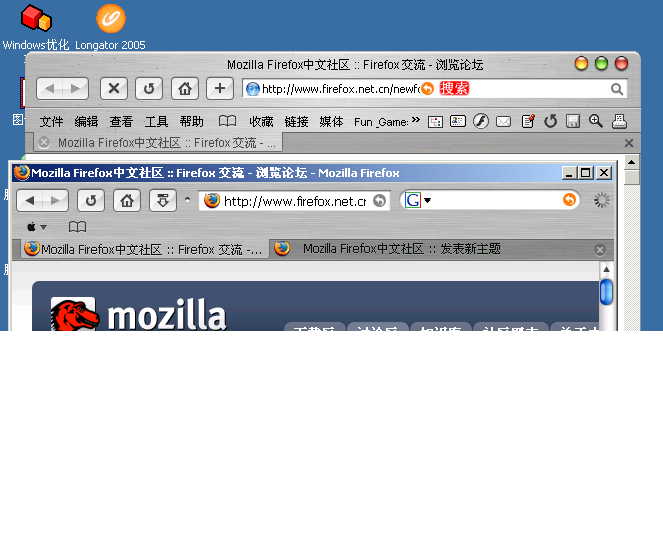Click the contact card icon in back browser
Screen dimensions: 663x539
[x=458, y=122]
